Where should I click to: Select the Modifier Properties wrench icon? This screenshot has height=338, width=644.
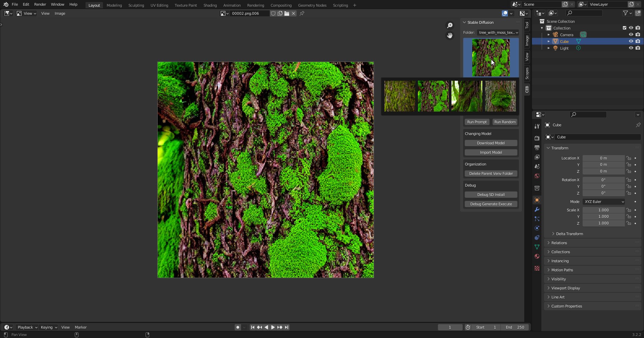tap(537, 209)
